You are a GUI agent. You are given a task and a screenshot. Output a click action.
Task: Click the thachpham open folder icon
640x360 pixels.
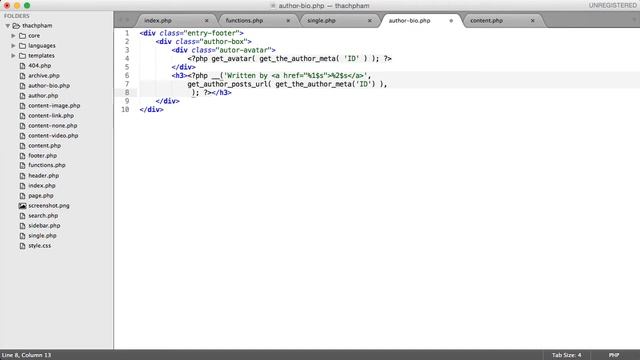point(16,26)
